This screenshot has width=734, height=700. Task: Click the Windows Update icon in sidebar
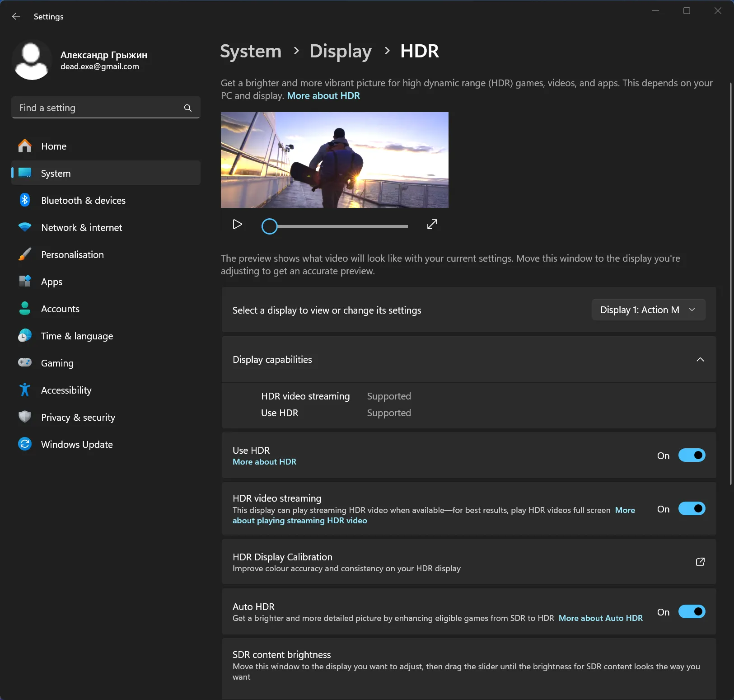coord(25,444)
